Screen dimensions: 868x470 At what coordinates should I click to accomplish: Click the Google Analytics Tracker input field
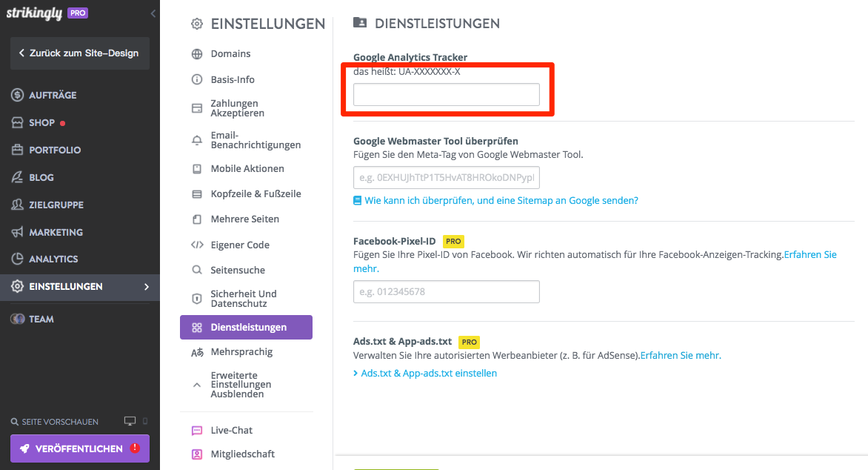click(447, 95)
